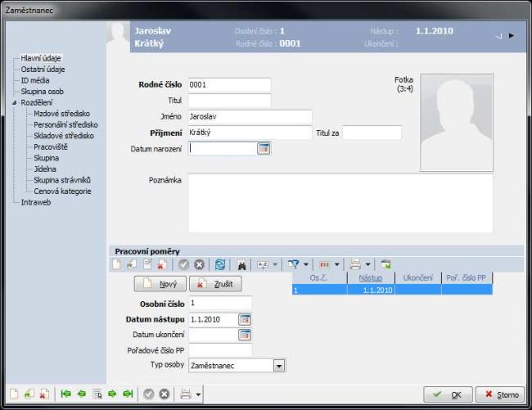Click printer icon in bottom toolbar
Image resolution: width=532 pixels, height=410 pixels.
point(186,394)
